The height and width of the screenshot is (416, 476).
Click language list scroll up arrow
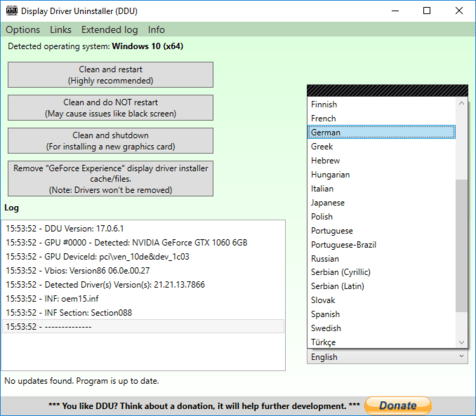click(x=461, y=103)
